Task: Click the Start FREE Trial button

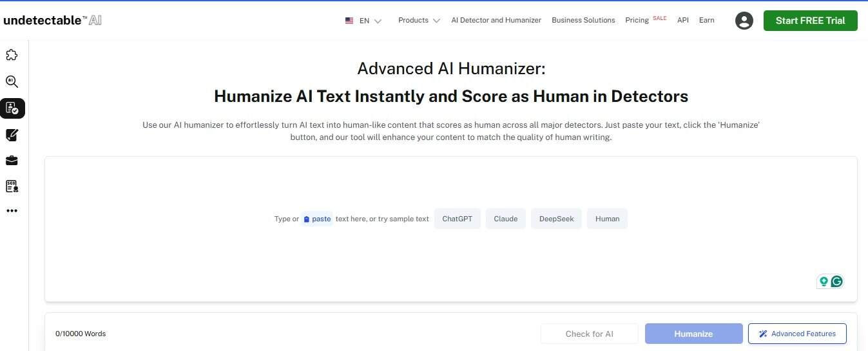Action: [810, 21]
